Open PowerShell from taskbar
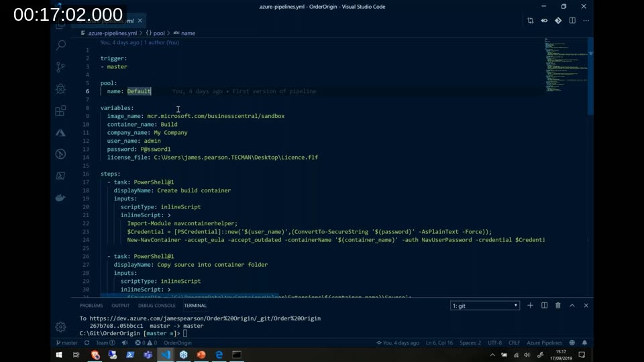 pyautogui.click(x=130, y=355)
